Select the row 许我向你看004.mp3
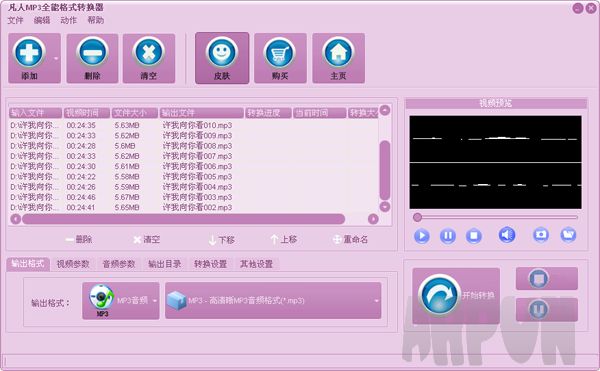The image size is (600, 371). (194, 187)
